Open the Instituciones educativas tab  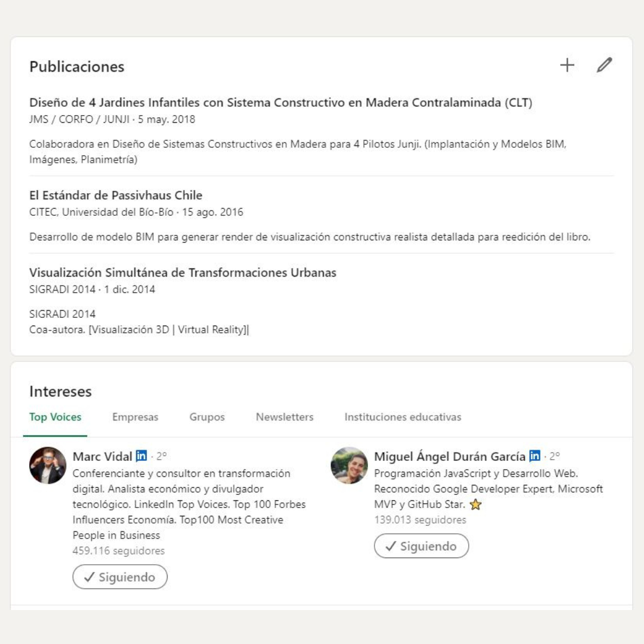[402, 417]
